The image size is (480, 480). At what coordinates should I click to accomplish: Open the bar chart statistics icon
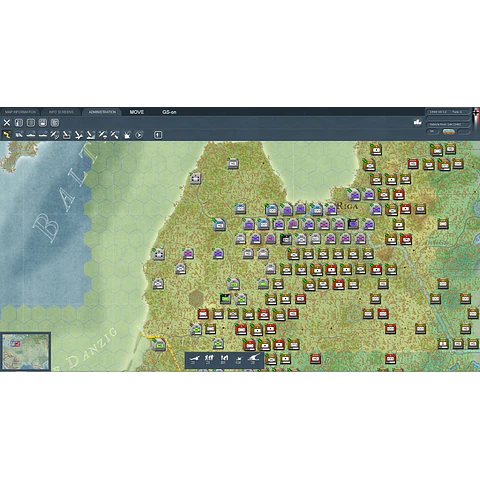[417, 122]
